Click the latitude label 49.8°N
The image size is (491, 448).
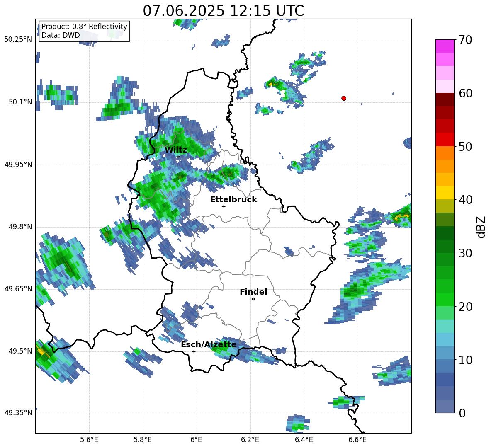(20, 227)
